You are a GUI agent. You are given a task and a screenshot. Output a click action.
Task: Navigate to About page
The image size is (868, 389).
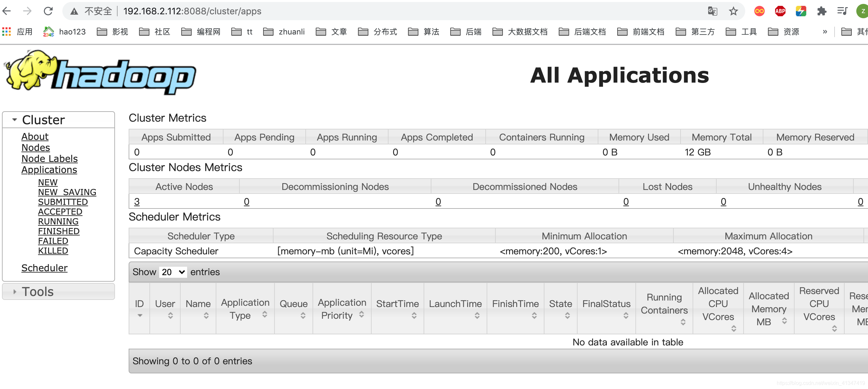pos(34,136)
